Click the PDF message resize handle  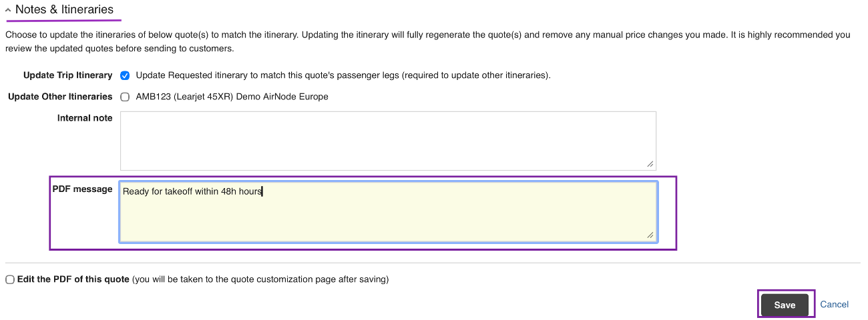(650, 235)
